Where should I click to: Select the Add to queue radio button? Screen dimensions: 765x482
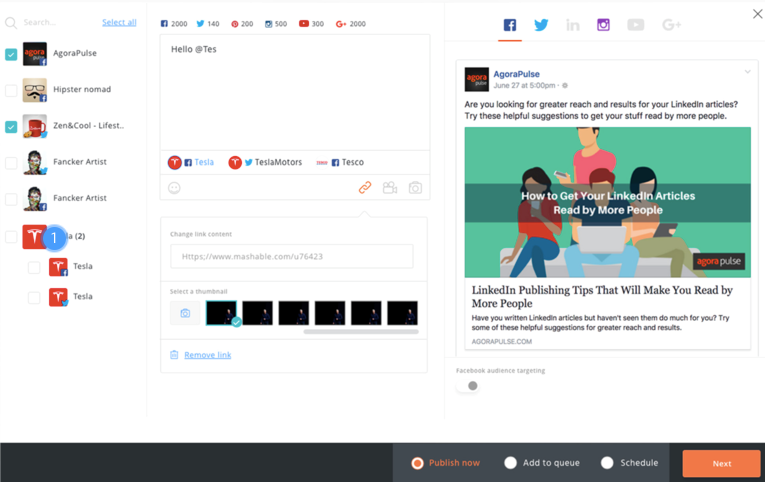point(510,463)
